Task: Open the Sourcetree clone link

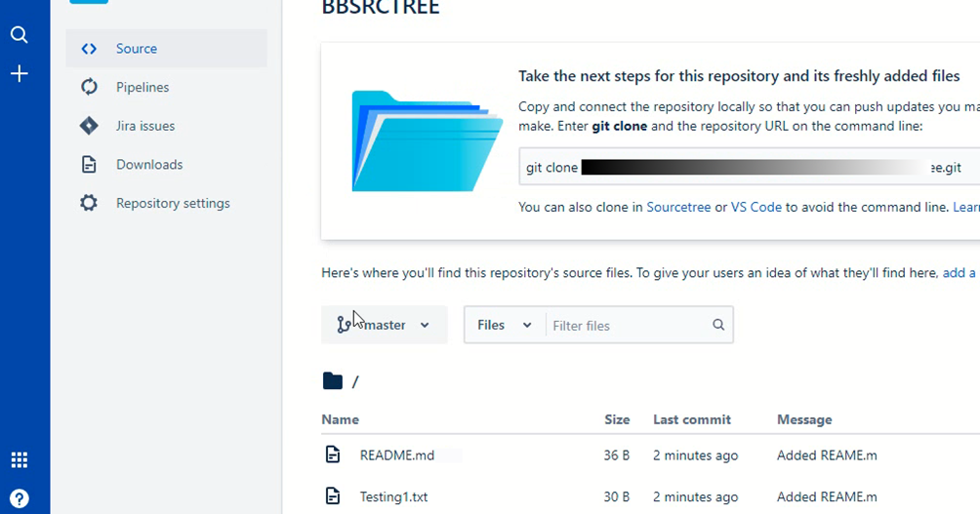Action: click(678, 207)
